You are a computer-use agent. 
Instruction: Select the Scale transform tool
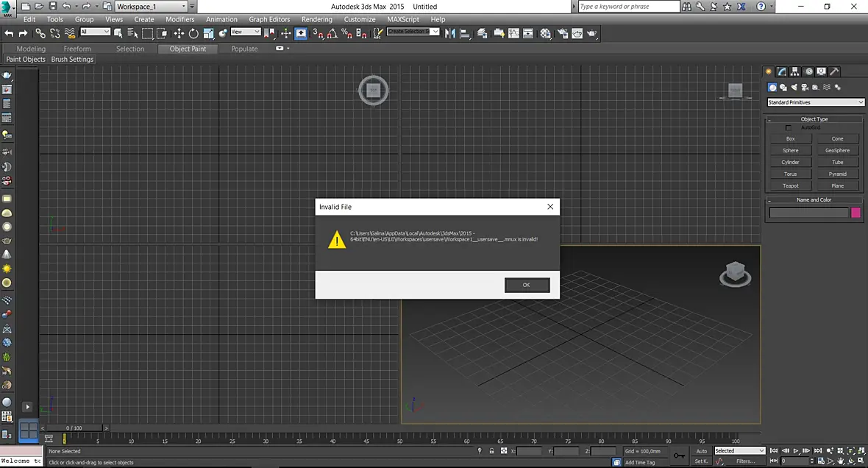coord(208,33)
